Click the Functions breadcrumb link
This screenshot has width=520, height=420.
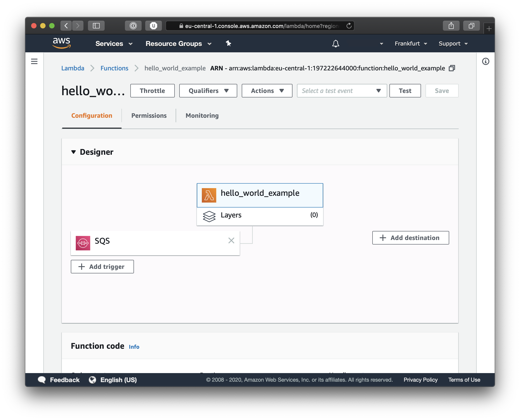(x=114, y=68)
